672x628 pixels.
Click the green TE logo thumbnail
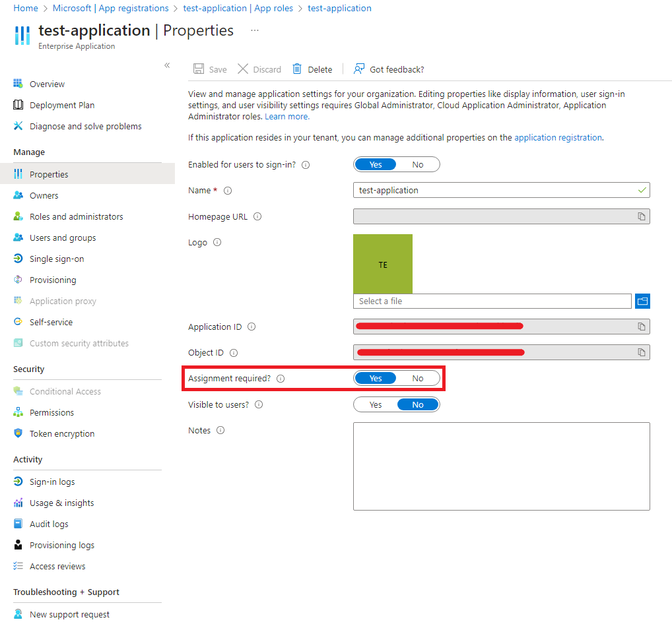pyautogui.click(x=383, y=264)
